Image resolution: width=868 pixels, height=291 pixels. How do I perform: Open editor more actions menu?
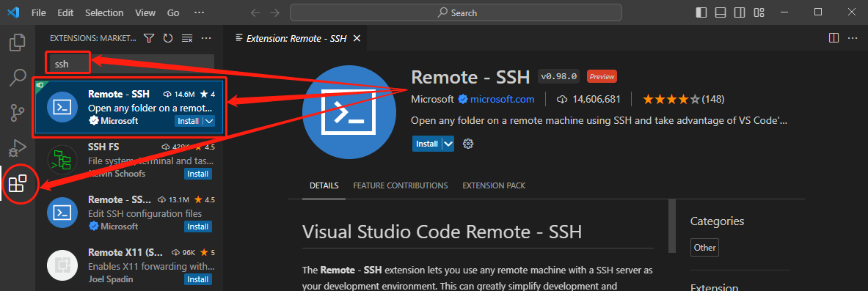[x=853, y=37]
